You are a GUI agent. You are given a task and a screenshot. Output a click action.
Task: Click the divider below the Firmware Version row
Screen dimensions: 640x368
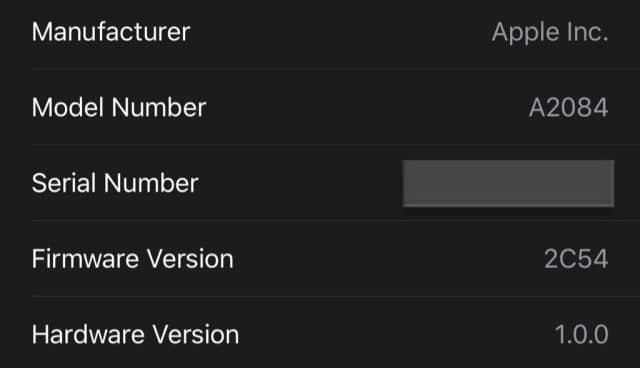click(x=336, y=296)
